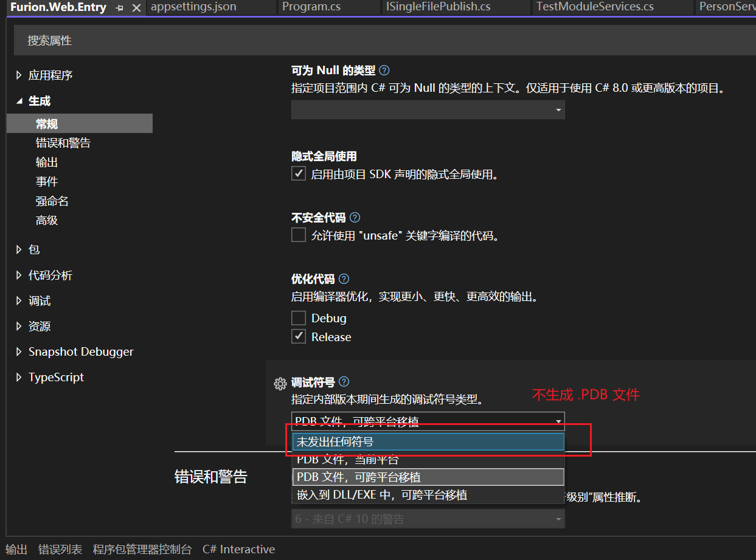
Task: Toggle the 隐式全局使用 checkbox
Action: pyautogui.click(x=299, y=175)
